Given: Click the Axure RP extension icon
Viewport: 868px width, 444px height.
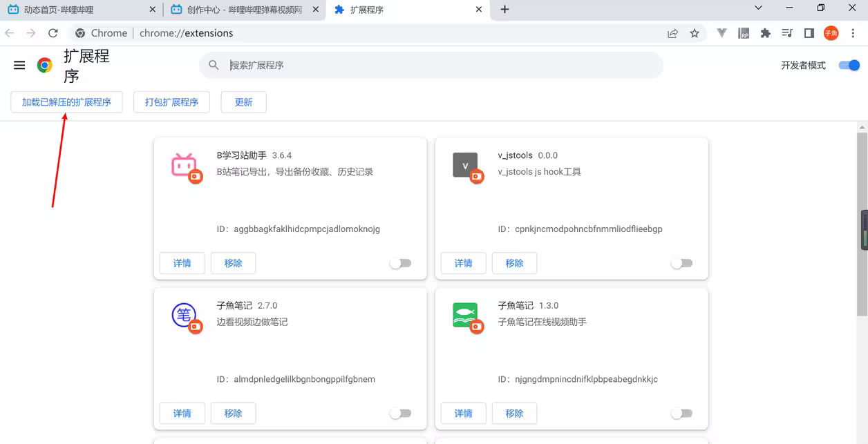Looking at the screenshot, I should (x=744, y=33).
